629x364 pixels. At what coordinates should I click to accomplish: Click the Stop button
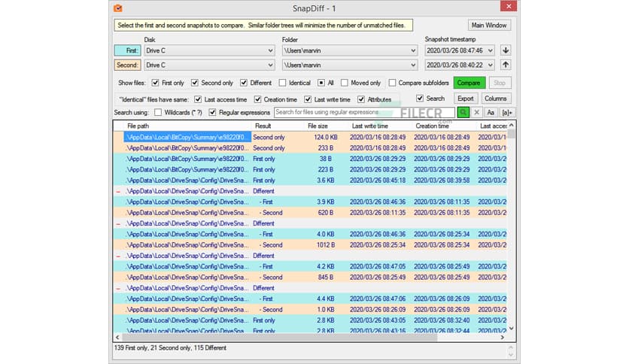click(x=500, y=83)
